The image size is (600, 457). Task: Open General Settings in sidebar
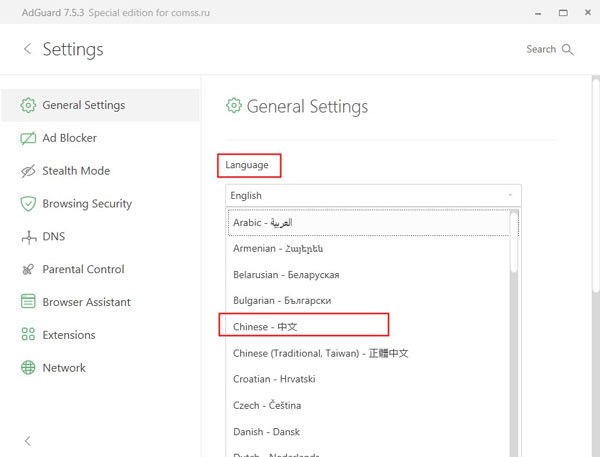point(83,105)
